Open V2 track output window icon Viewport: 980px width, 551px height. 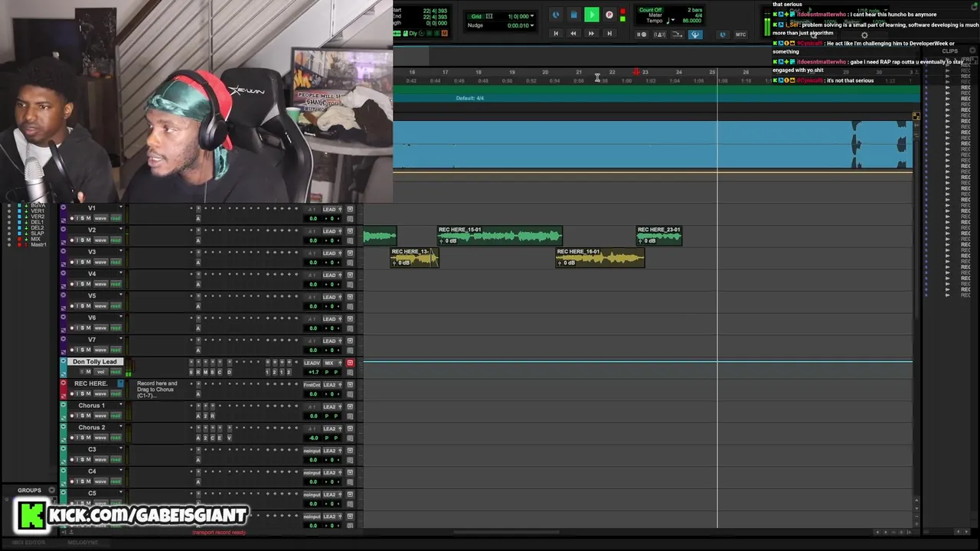click(x=350, y=231)
